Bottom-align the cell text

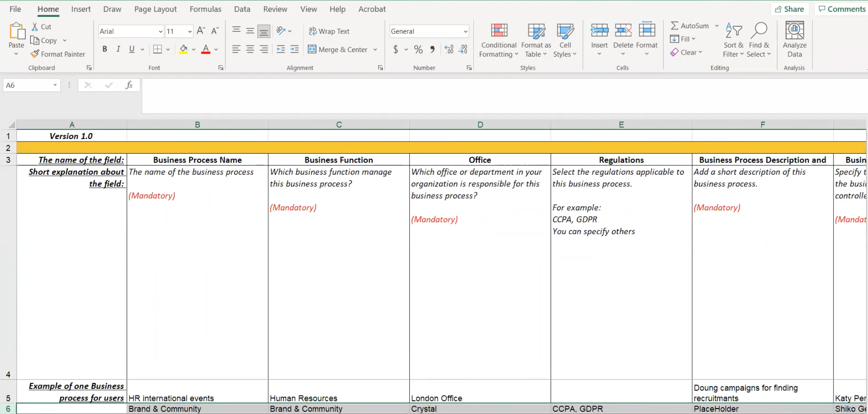point(264,31)
